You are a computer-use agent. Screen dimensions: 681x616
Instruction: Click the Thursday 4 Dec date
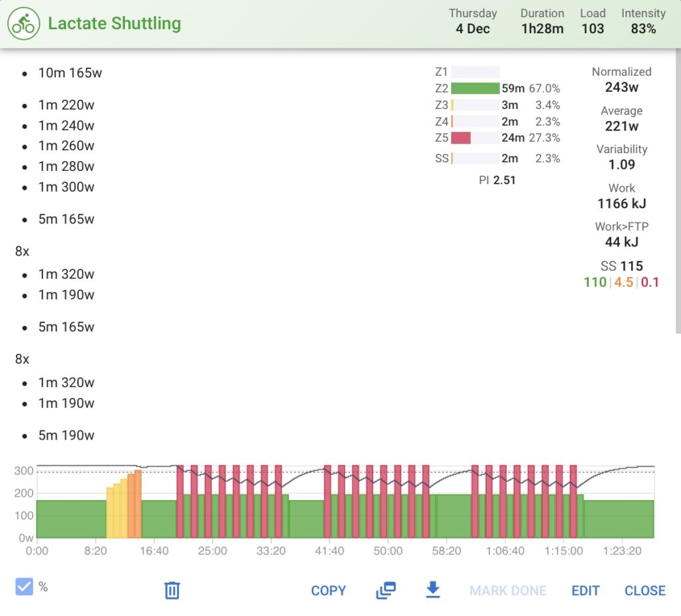pyautogui.click(x=473, y=21)
